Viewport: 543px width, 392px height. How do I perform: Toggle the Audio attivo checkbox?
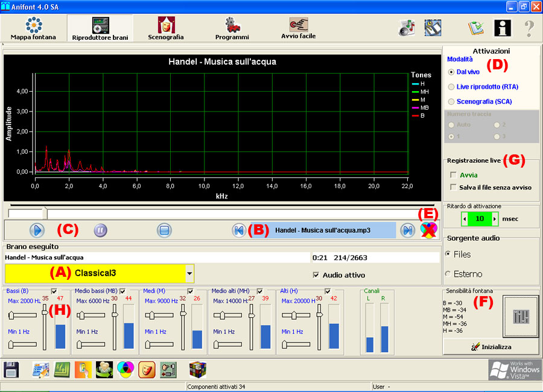point(316,275)
